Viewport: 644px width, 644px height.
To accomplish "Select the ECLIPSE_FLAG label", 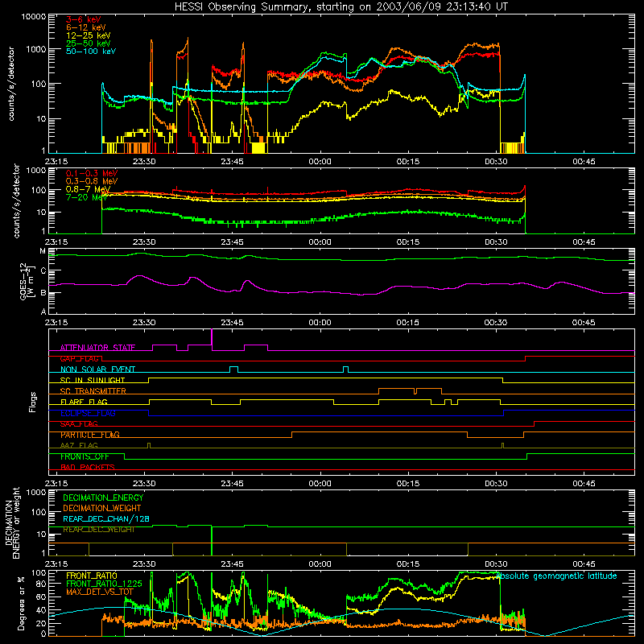I will tap(88, 413).
